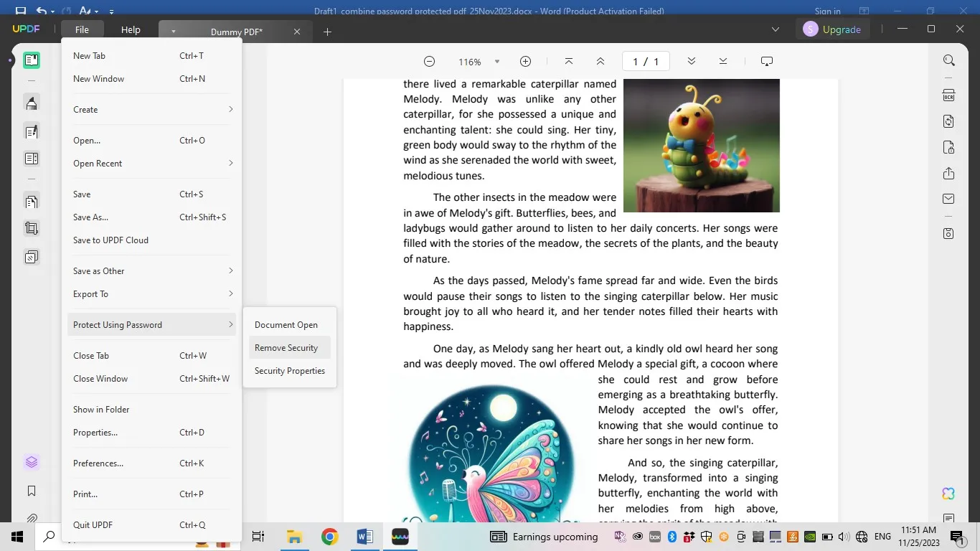Open the Help menu
980x551 pixels.
130,29
